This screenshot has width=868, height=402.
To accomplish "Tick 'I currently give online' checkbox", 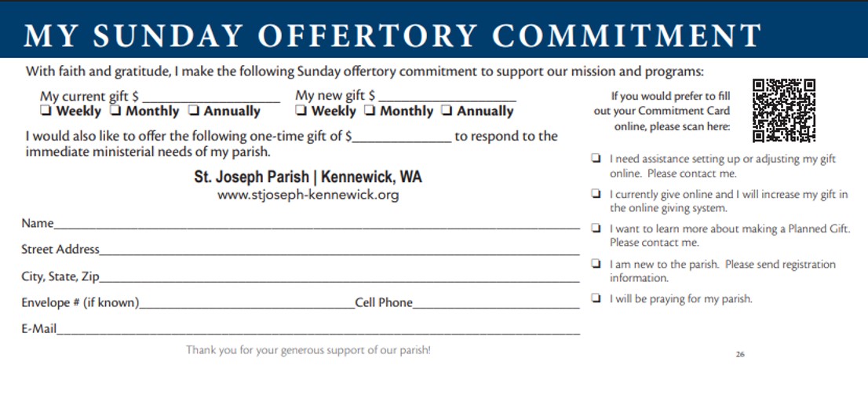I will (596, 194).
